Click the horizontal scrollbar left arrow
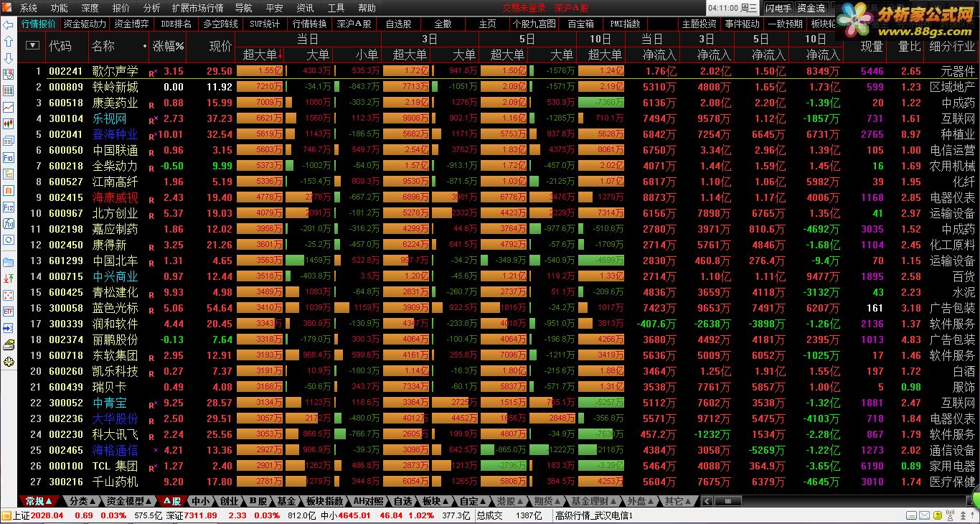980x524 pixels. pyautogui.click(x=707, y=501)
